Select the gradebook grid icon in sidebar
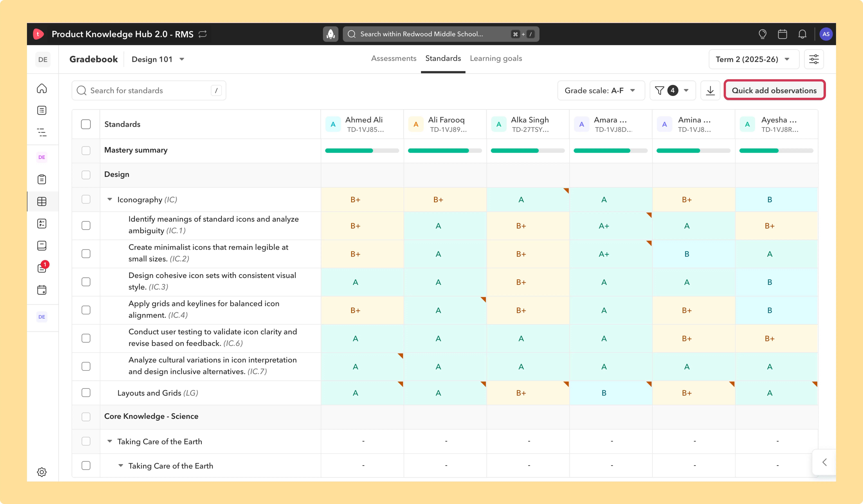The image size is (863, 504). 42,201
